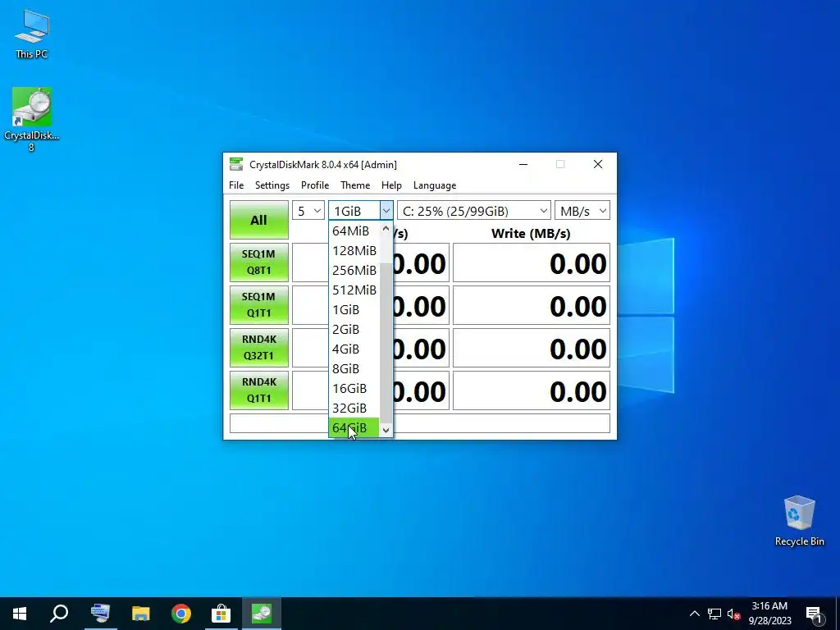840x630 pixels.
Task: Click the Windows Start button
Action: coord(20,614)
